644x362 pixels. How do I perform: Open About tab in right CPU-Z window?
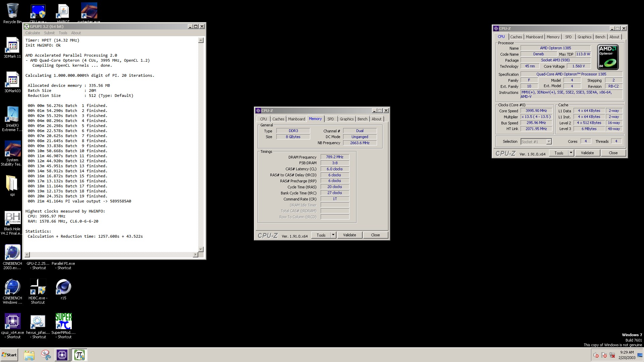pyautogui.click(x=614, y=37)
